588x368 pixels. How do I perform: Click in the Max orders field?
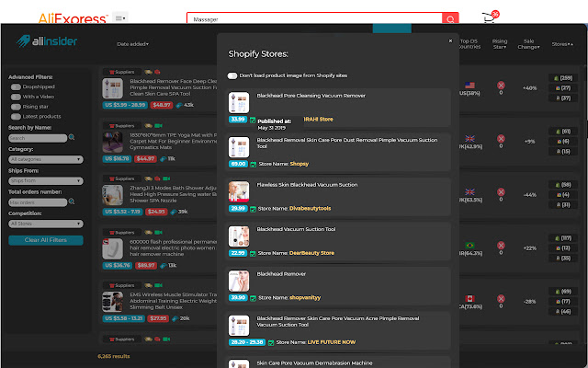coord(38,202)
